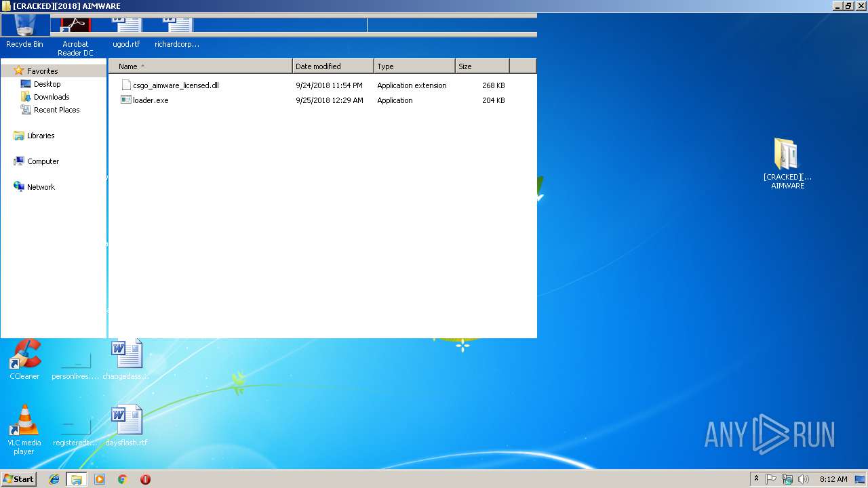Select personlives desktop file

pos(75,366)
